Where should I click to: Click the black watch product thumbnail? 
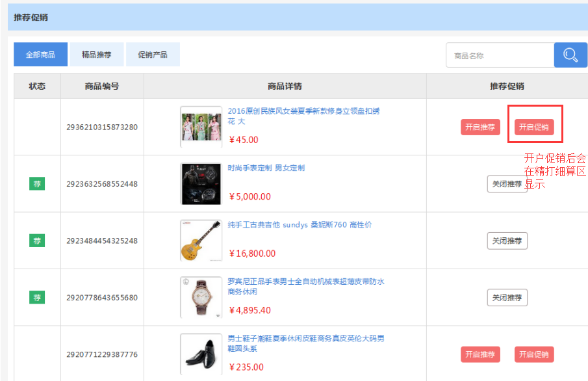(201, 184)
